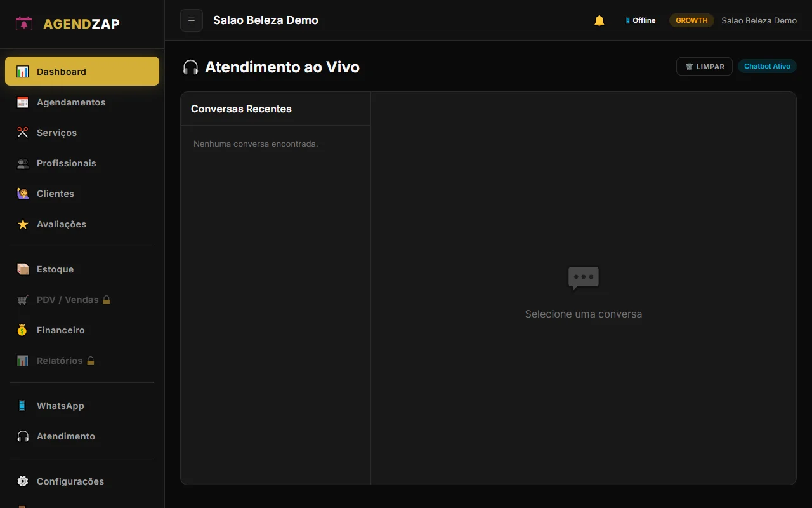812x508 pixels.
Task: Click the Offline status indicator
Action: [x=641, y=20]
